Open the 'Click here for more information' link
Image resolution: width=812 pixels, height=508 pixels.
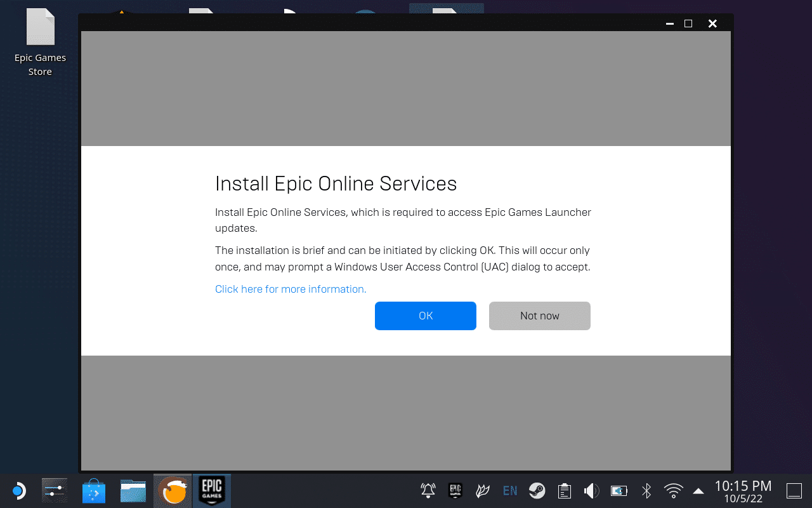coord(291,289)
